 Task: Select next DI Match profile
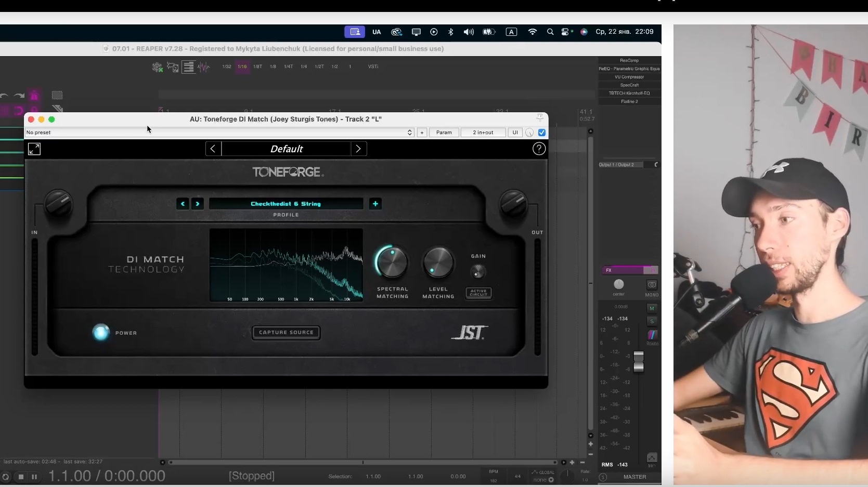(x=197, y=204)
